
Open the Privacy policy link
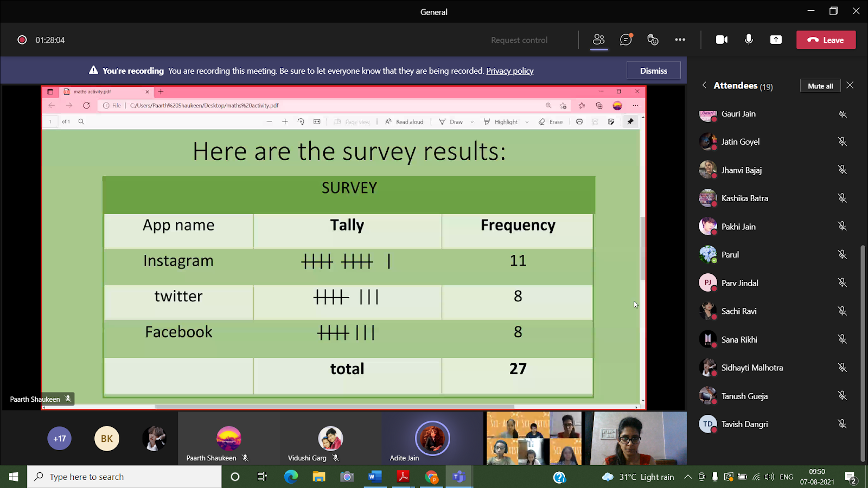click(509, 71)
